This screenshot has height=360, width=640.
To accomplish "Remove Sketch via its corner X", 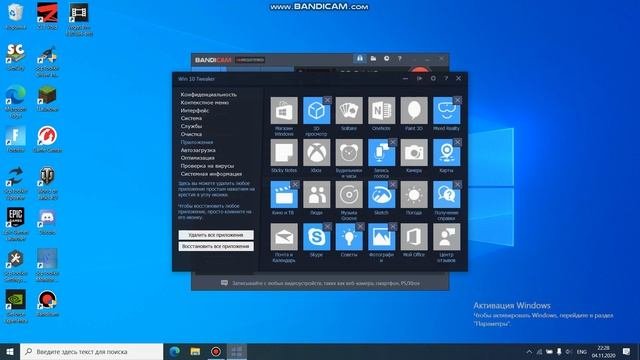I will [x=393, y=184].
